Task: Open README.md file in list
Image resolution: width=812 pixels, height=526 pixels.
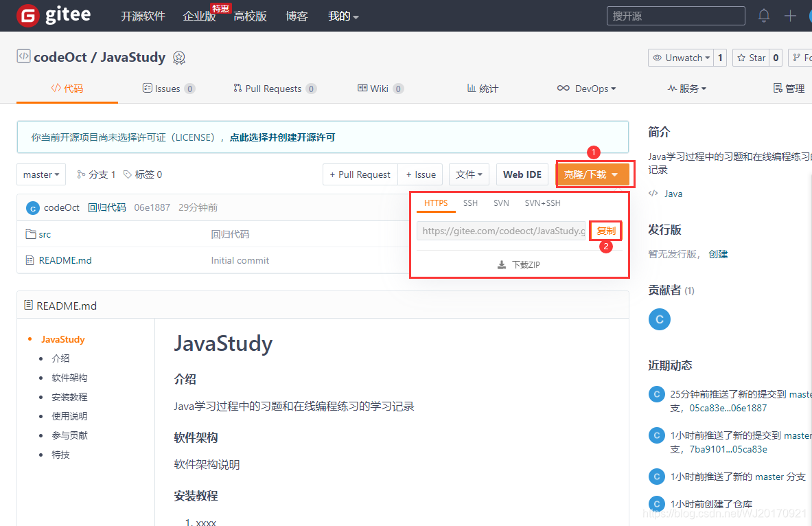Action: 65,260
